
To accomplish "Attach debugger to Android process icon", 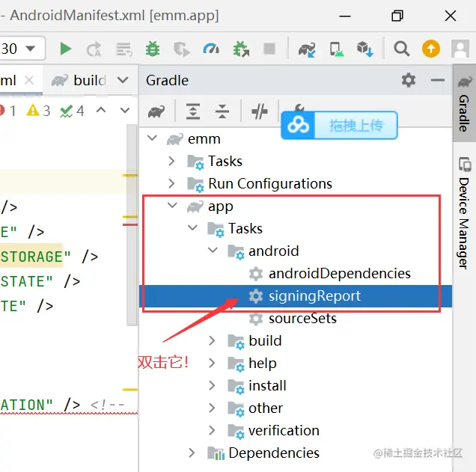I will point(241,49).
